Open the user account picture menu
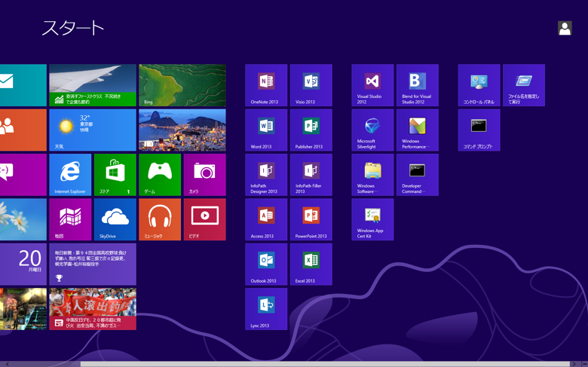 (x=565, y=28)
